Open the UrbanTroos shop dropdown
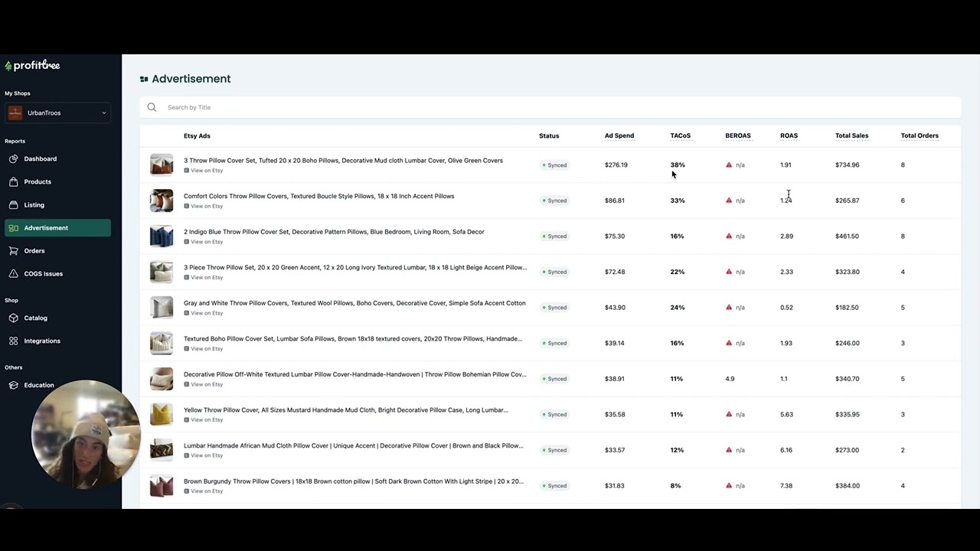The image size is (980, 551). click(x=57, y=112)
